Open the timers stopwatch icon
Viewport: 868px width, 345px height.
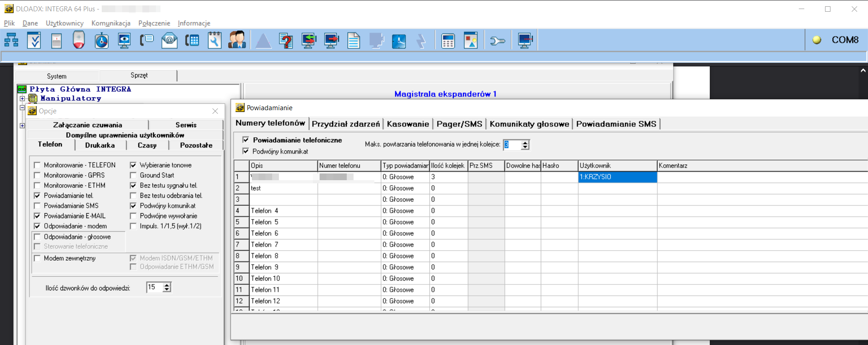(102, 40)
